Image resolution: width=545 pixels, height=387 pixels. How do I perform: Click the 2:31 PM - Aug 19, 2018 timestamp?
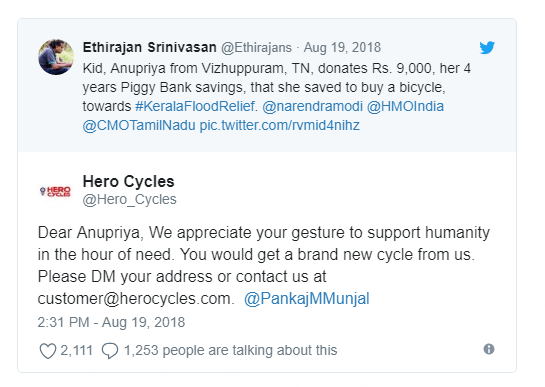[111, 322]
